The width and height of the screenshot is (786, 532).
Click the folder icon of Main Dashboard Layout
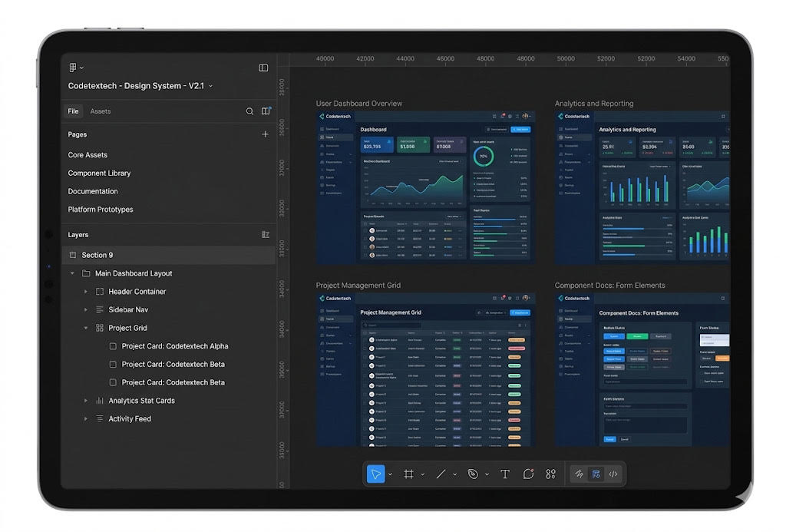click(86, 273)
